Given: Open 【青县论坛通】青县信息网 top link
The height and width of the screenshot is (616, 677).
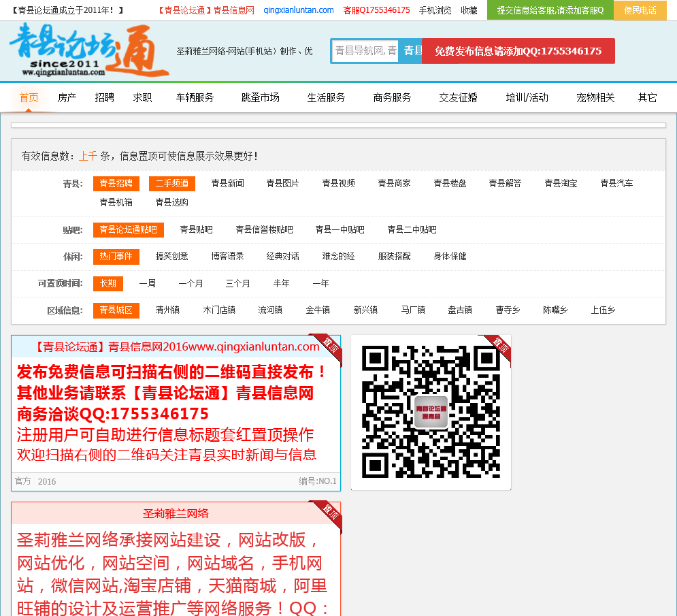Looking at the screenshot, I should (205, 10).
